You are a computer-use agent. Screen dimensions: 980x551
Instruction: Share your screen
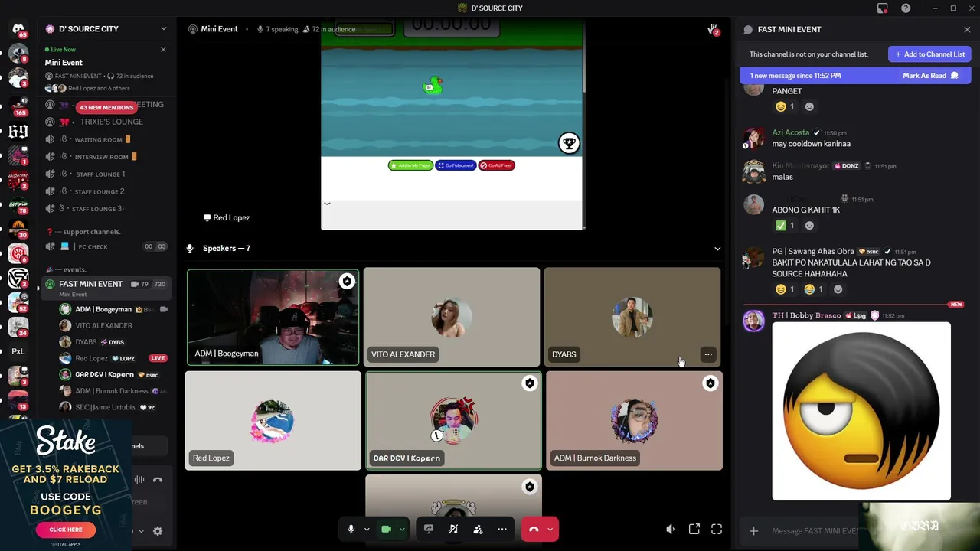(x=429, y=529)
